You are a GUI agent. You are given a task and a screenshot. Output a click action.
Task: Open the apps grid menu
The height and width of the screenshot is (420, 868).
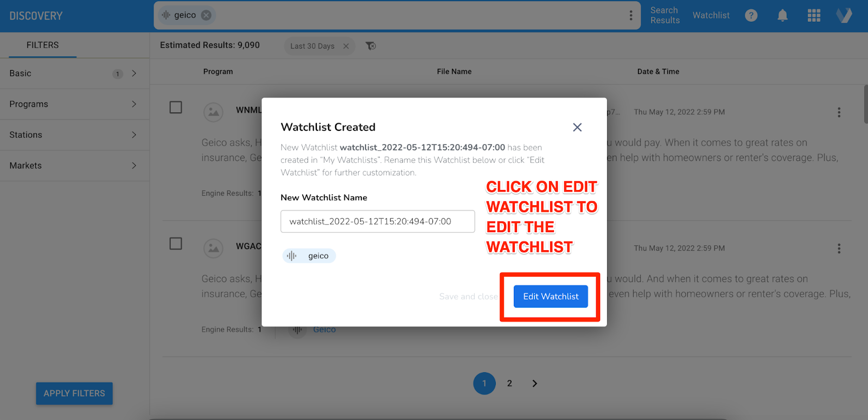814,15
